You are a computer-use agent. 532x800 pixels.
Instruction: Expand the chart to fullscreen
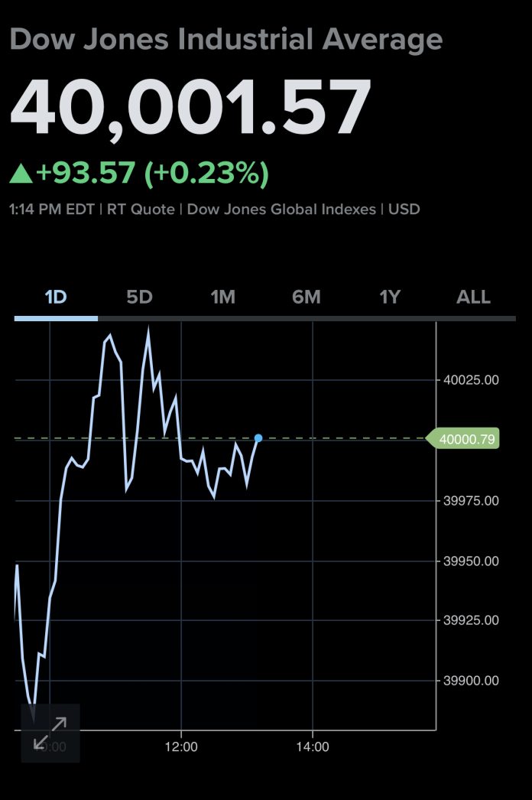point(50,733)
